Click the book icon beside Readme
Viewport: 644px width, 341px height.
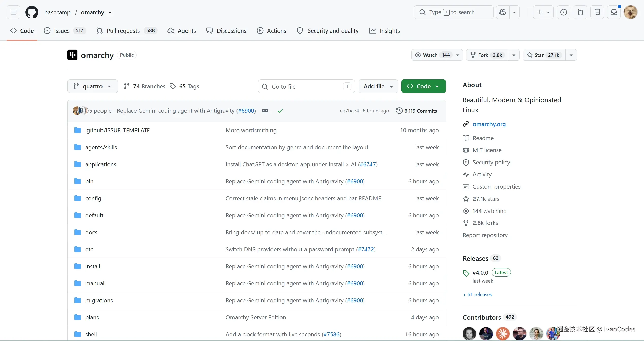click(466, 138)
